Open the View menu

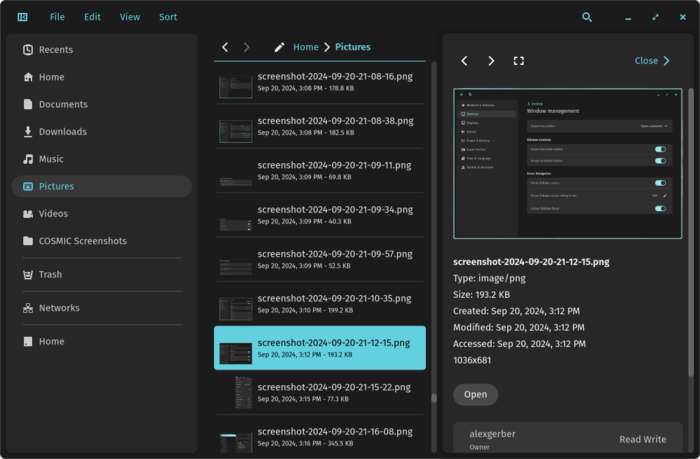pyautogui.click(x=130, y=17)
